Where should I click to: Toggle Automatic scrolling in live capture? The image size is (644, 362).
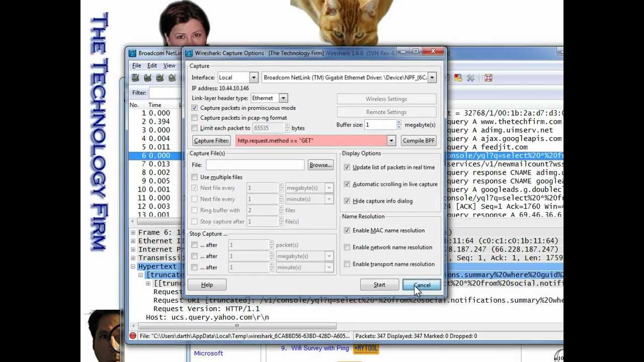[x=347, y=184]
